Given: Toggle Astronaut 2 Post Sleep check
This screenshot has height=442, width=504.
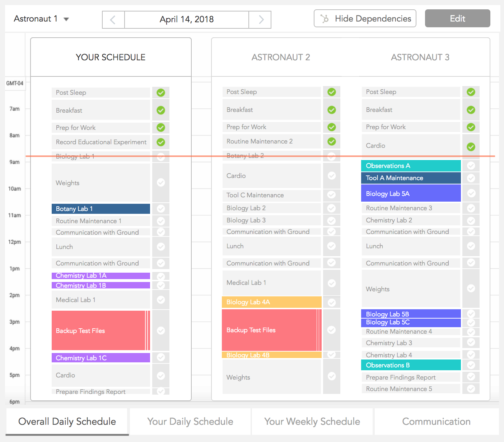Looking at the screenshot, I should [x=332, y=92].
